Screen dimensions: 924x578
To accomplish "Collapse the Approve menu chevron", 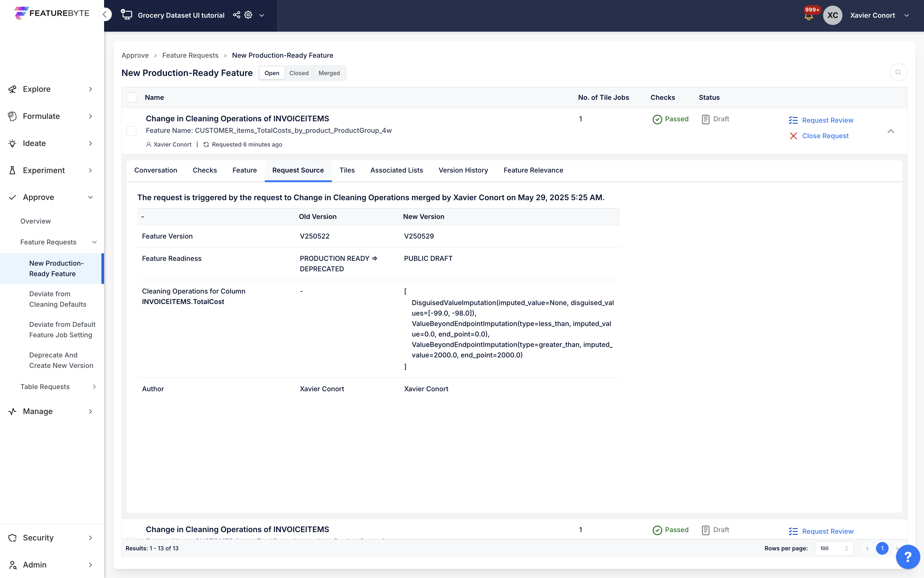I will pyautogui.click(x=91, y=197).
